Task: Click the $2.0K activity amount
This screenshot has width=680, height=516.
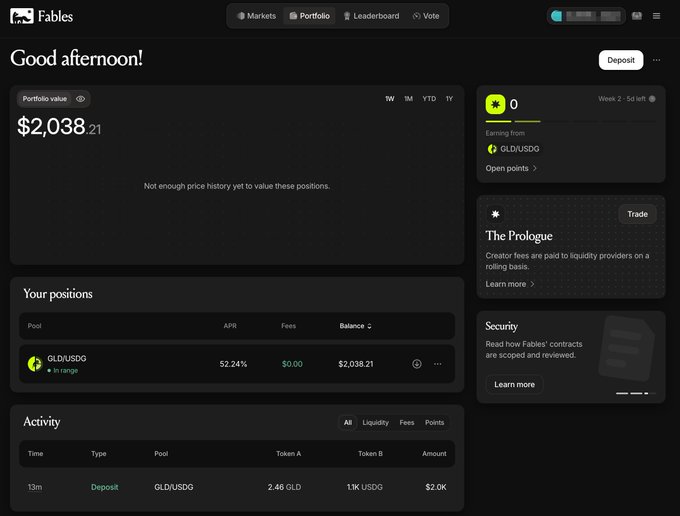Action: point(436,487)
